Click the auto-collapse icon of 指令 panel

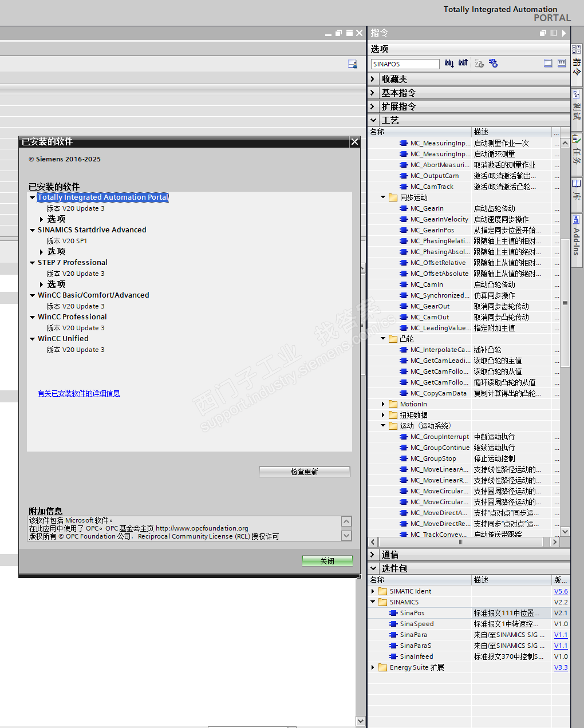(x=554, y=33)
